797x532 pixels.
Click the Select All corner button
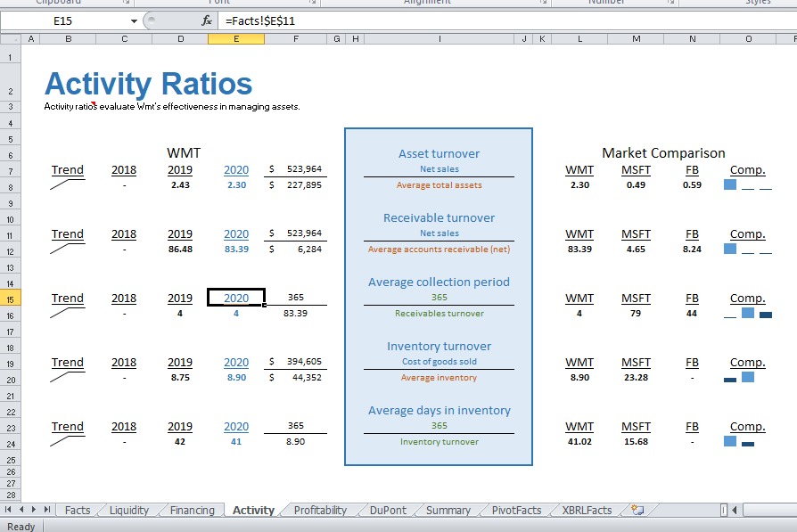click(10, 38)
